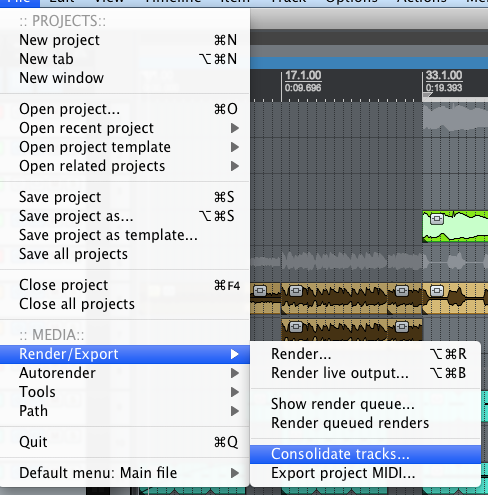The width and height of the screenshot is (488, 495).
Task: Expand the Autorender submenu arrow
Action: [x=235, y=373]
